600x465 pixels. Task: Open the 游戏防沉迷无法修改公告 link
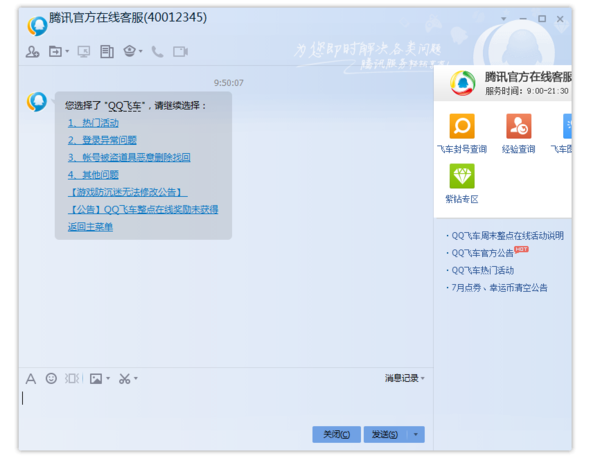[127, 192]
